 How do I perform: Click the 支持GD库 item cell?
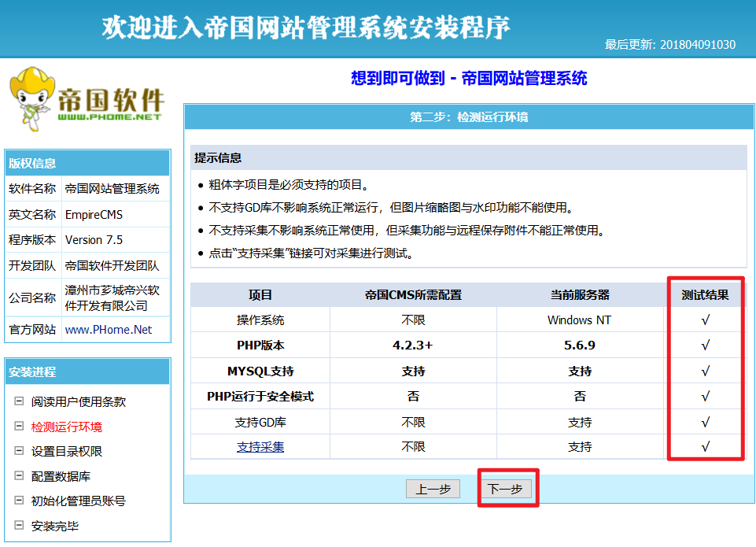pos(260,422)
